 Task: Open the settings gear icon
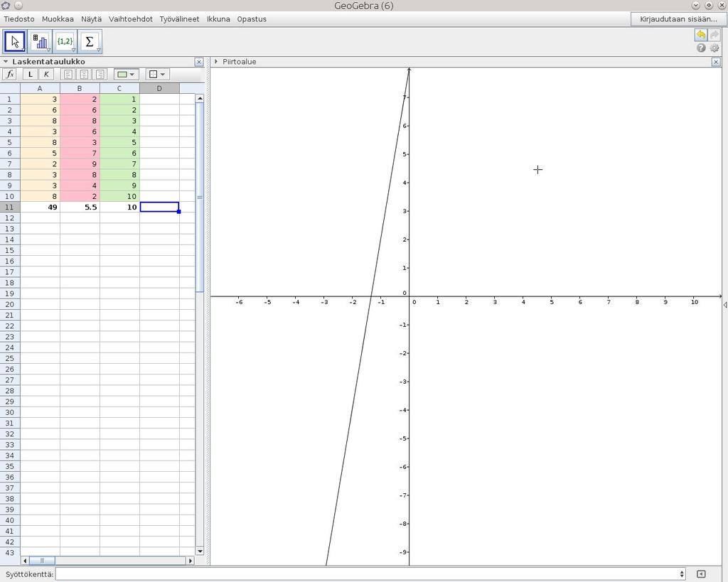coord(714,48)
